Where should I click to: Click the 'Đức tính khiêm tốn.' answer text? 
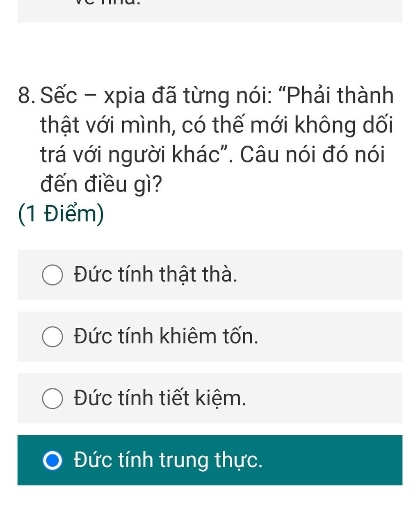166,336
